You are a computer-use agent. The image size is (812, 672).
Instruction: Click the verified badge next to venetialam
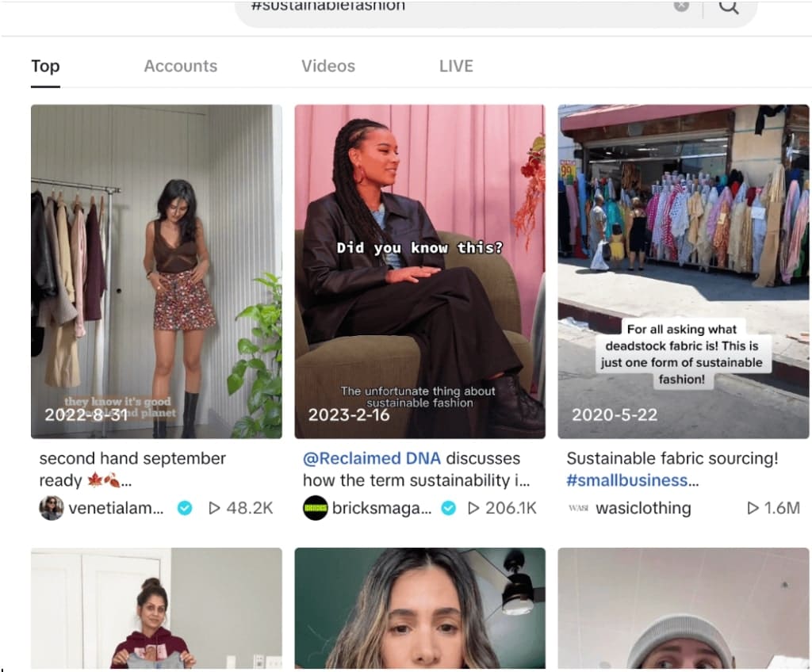click(184, 508)
